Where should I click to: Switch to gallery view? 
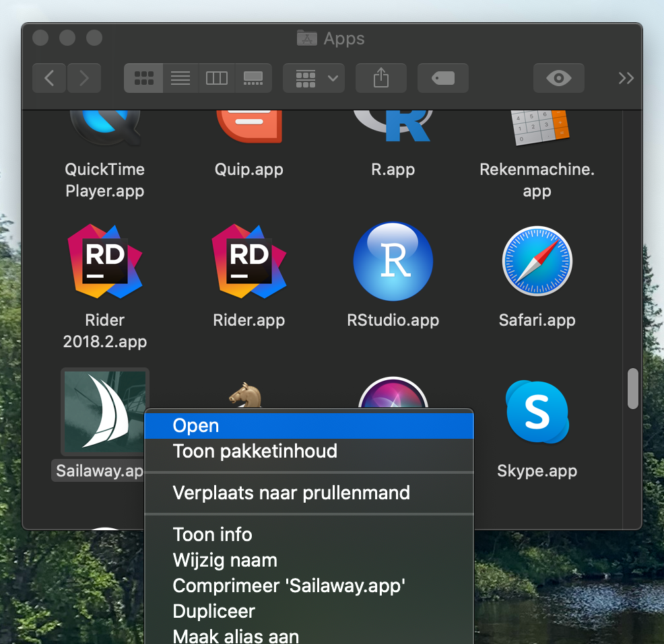pos(253,78)
